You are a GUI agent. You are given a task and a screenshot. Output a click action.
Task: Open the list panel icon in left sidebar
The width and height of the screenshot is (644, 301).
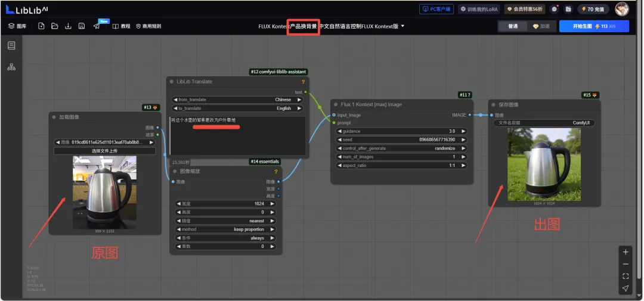(11, 45)
